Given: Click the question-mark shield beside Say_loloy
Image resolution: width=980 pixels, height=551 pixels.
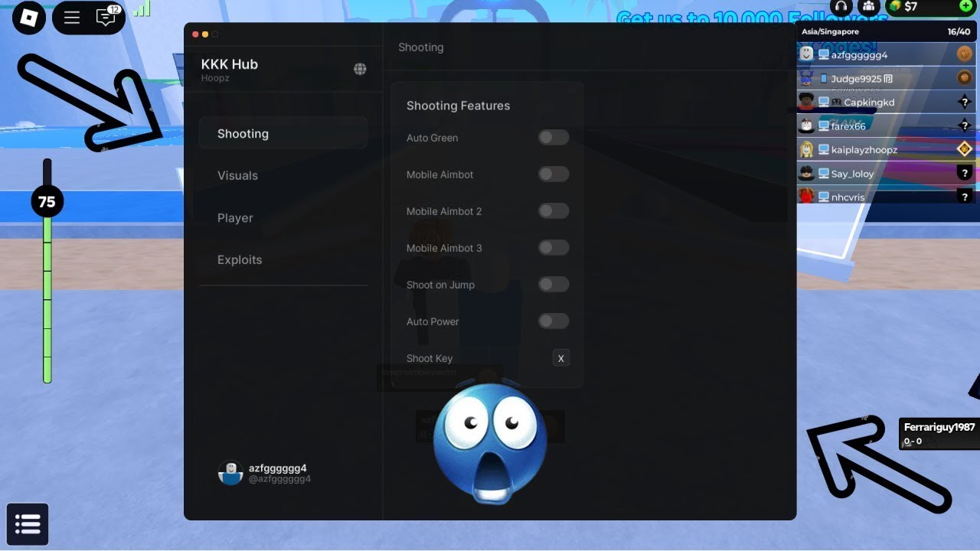Looking at the screenshot, I should click(965, 173).
